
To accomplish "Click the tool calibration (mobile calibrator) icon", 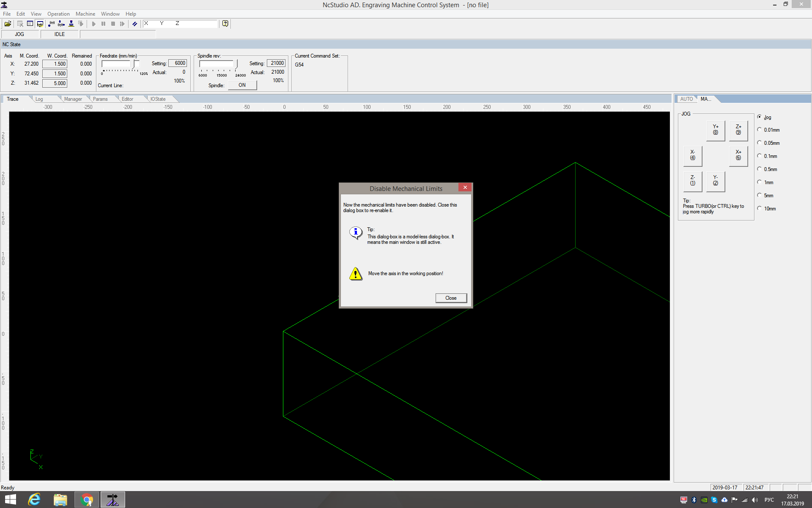I will pos(71,24).
